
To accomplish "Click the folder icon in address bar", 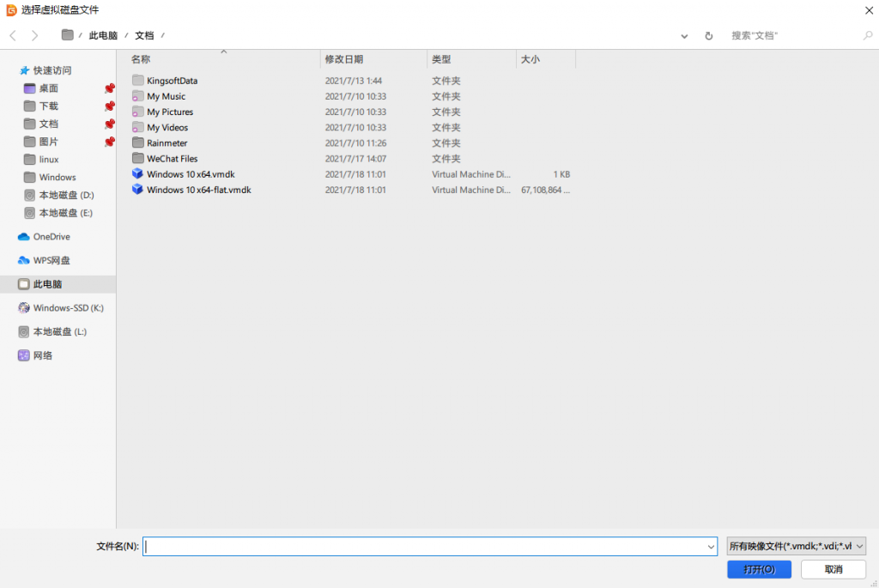I will point(67,34).
